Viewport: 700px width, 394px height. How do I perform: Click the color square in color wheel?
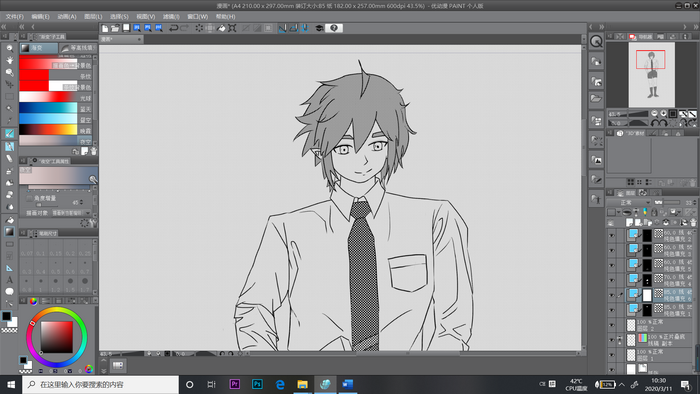click(57, 337)
